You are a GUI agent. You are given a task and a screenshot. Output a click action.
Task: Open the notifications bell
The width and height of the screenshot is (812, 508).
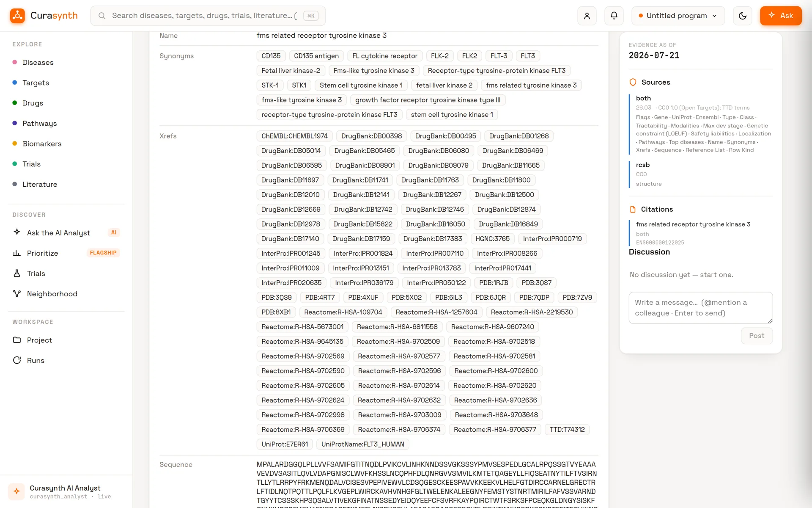pos(614,16)
